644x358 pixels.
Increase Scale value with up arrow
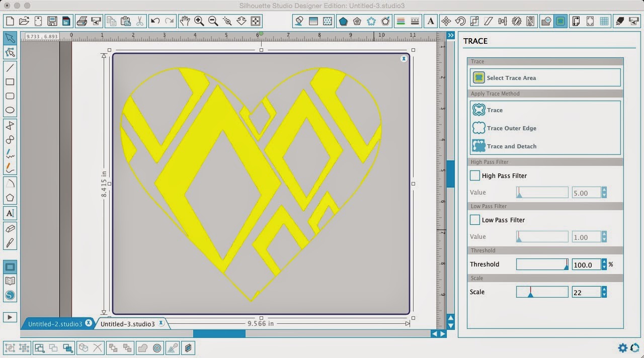pyautogui.click(x=604, y=289)
